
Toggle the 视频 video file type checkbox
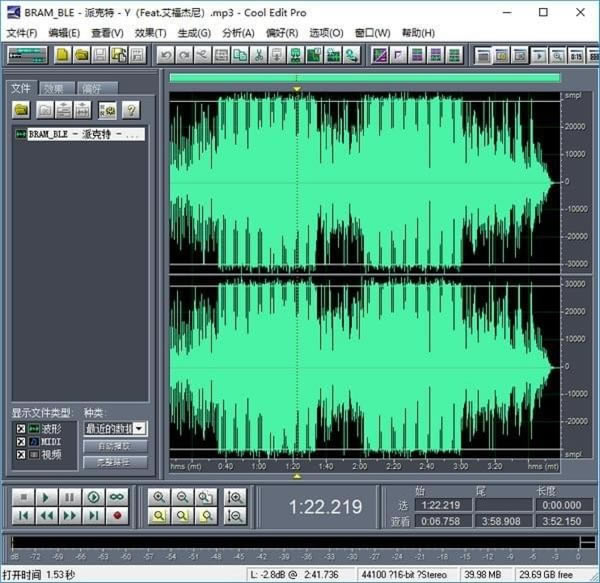[20, 454]
